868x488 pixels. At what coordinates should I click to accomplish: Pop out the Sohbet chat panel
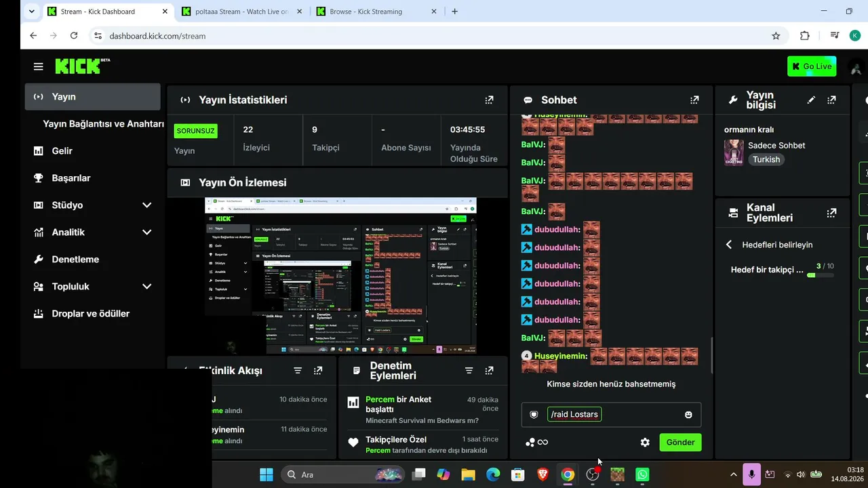(694, 100)
